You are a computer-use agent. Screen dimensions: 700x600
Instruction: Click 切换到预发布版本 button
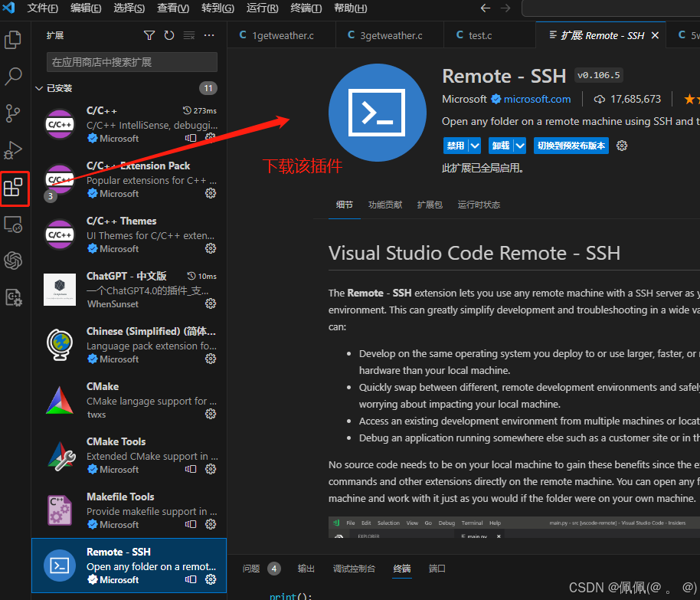571,146
